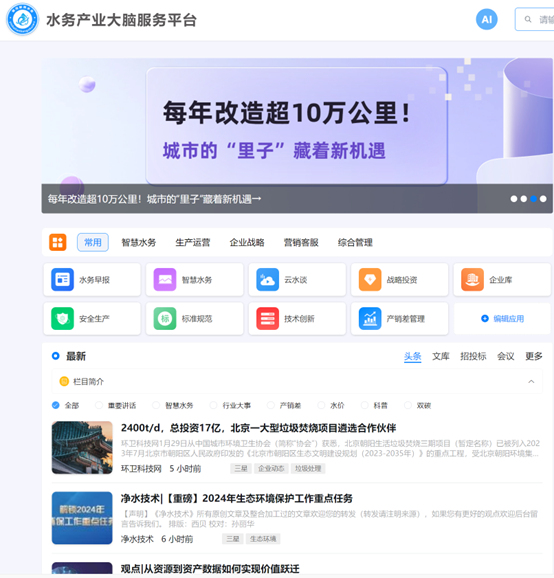Click the 水务产业大脑服务平台 title

(x=121, y=20)
